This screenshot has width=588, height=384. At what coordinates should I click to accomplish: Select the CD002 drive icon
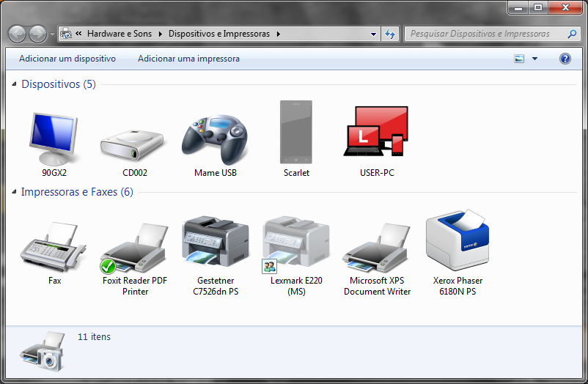pyautogui.click(x=132, y=144)
